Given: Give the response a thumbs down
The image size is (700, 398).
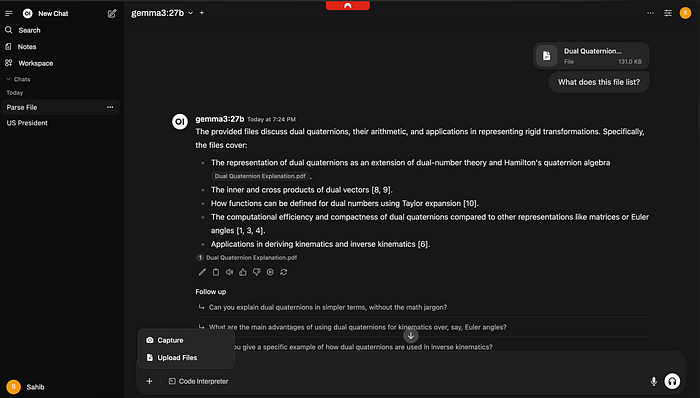Looking at the screenshot, I should pos(257,272).
